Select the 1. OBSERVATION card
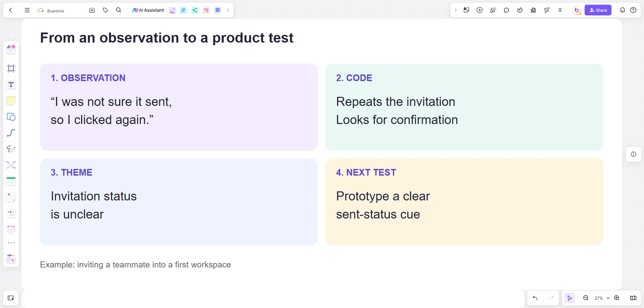The width and height of the screenshot is (644, 308). tap(179, 107)
